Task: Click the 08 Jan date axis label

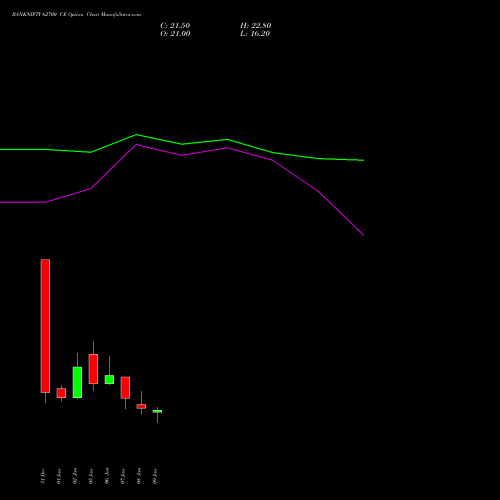Action: 139,476
